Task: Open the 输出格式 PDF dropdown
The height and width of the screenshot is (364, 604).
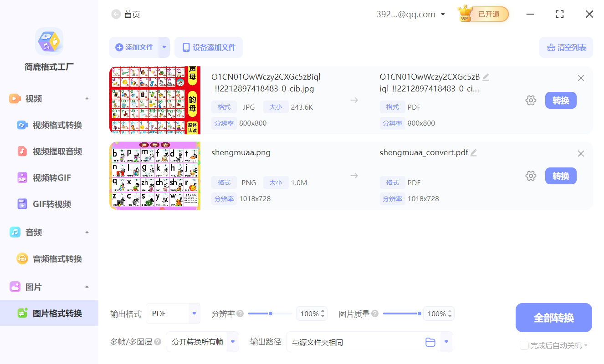Action: click(x=173, y=313)
